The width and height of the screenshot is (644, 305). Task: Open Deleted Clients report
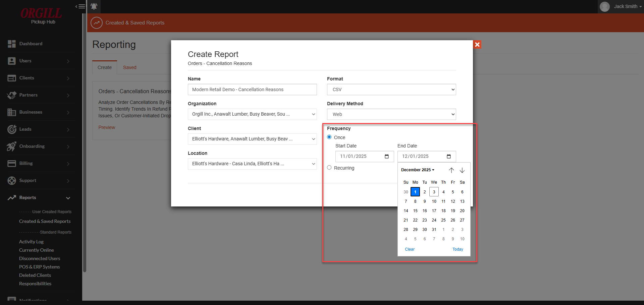click(x=35, y=275)
